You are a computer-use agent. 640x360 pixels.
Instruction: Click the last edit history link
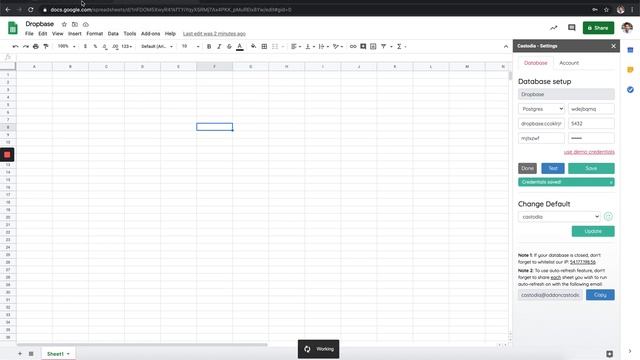214,34
